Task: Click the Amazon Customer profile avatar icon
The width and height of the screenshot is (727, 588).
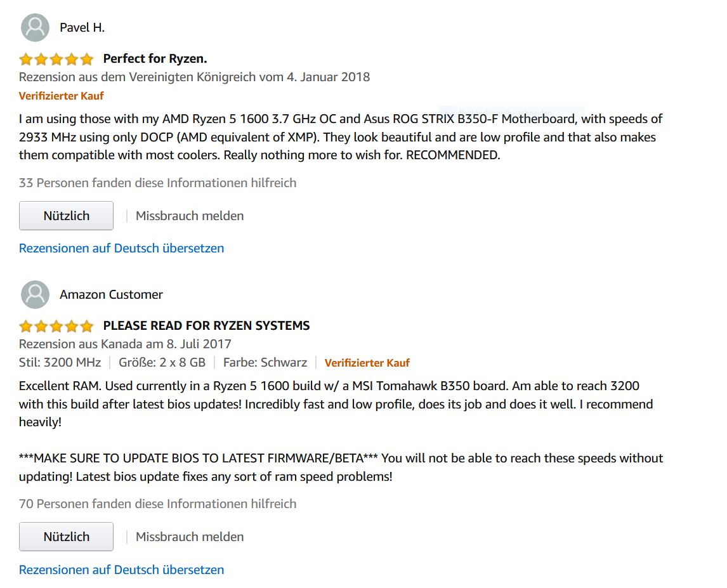Action: 35,294
